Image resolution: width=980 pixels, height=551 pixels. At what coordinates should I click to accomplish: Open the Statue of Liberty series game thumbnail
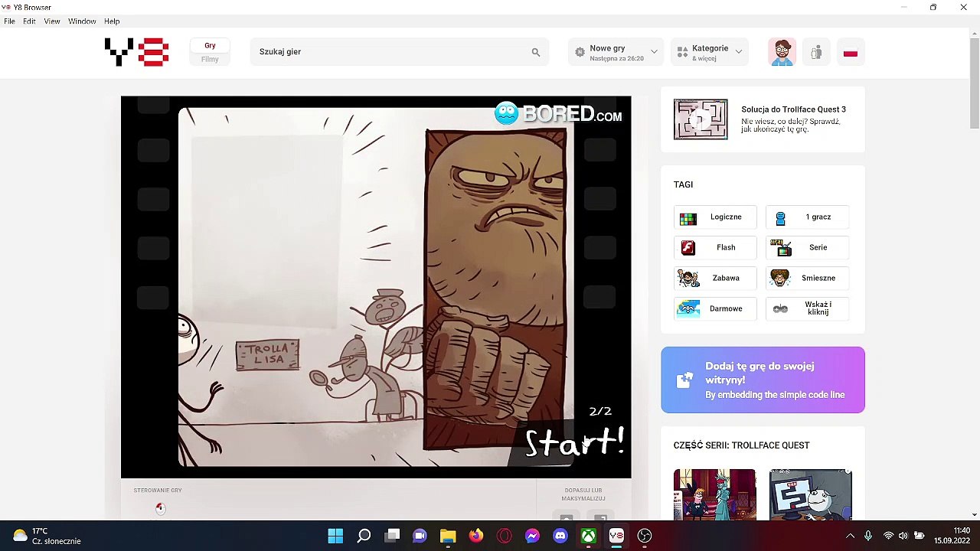click(714, 494)
